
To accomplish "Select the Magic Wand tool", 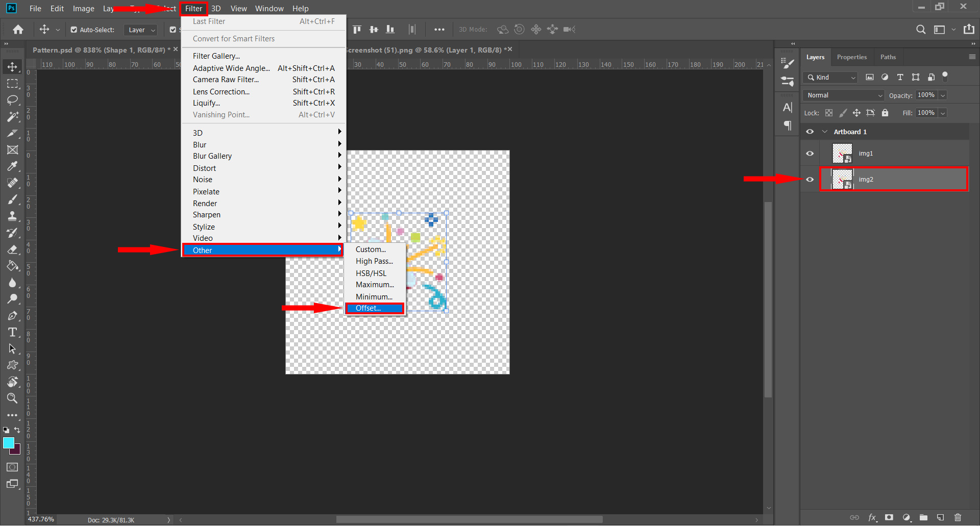I will tap(12, 117).
